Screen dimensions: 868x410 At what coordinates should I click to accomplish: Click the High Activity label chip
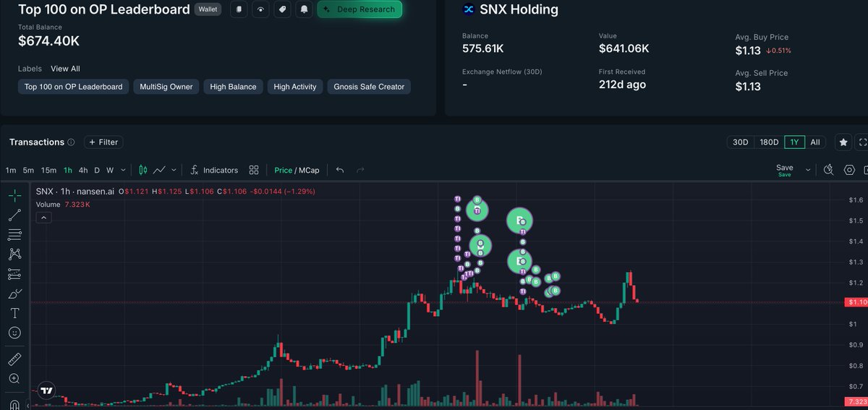point(295,87)
